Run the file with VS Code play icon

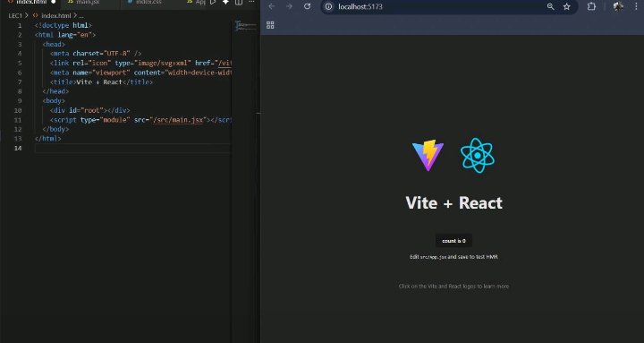[x=213, y=2]
